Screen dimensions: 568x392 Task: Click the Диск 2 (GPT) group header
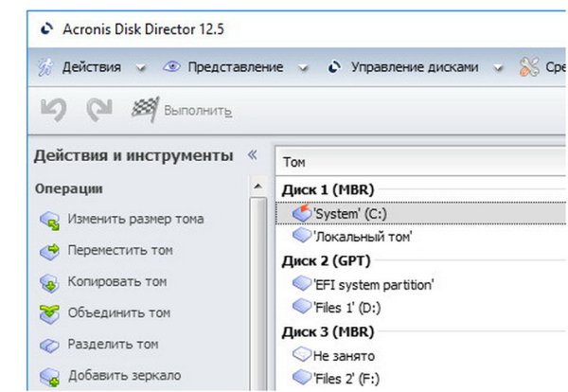[x=326, y=260]
